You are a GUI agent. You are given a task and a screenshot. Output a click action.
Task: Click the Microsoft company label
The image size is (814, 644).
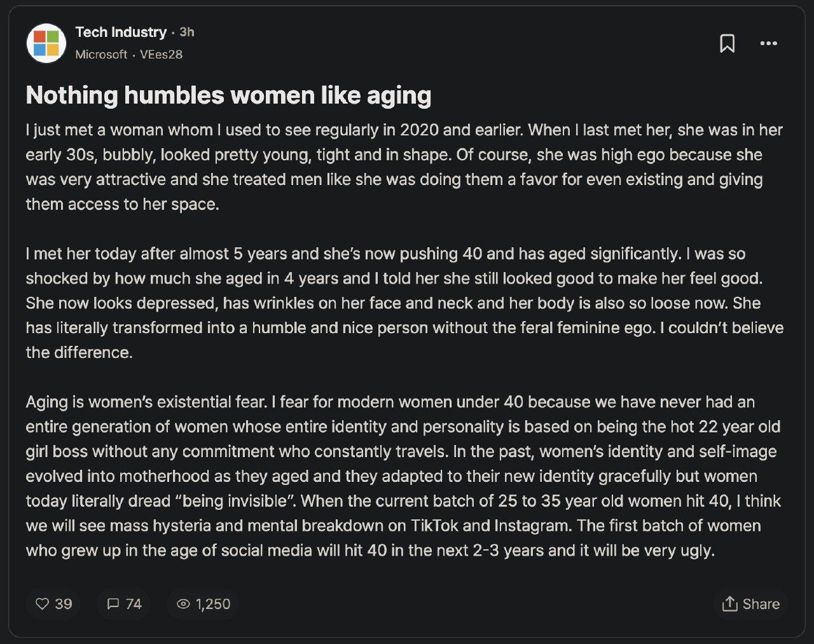101,55
